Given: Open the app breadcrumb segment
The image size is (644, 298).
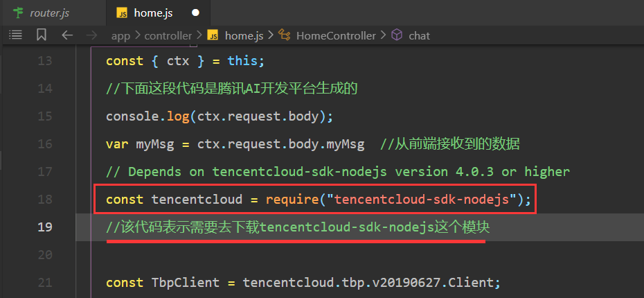Looking at the screenshot, I should tap(120, 36).
